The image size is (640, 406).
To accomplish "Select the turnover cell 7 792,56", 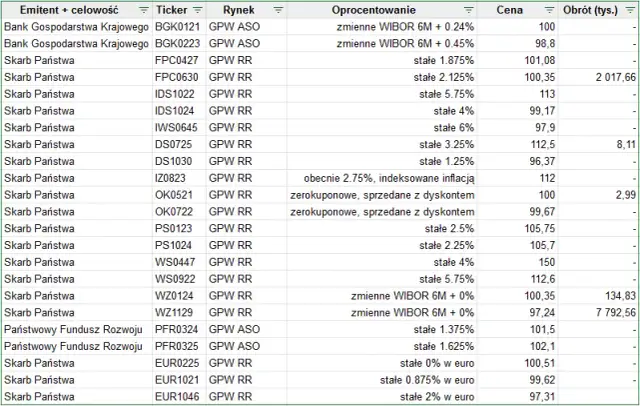I will click(600, 313).
